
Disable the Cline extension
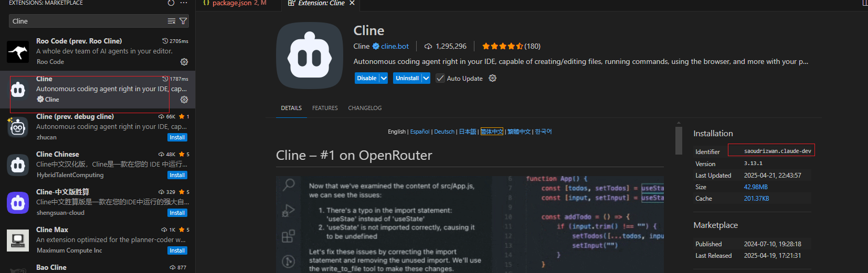click(x=366, y=78)
